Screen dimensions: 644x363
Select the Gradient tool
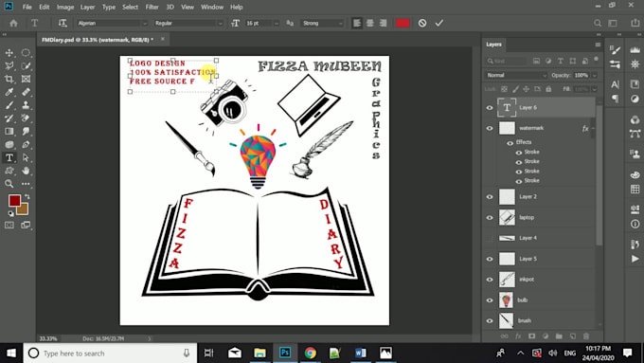click(9, 132)
